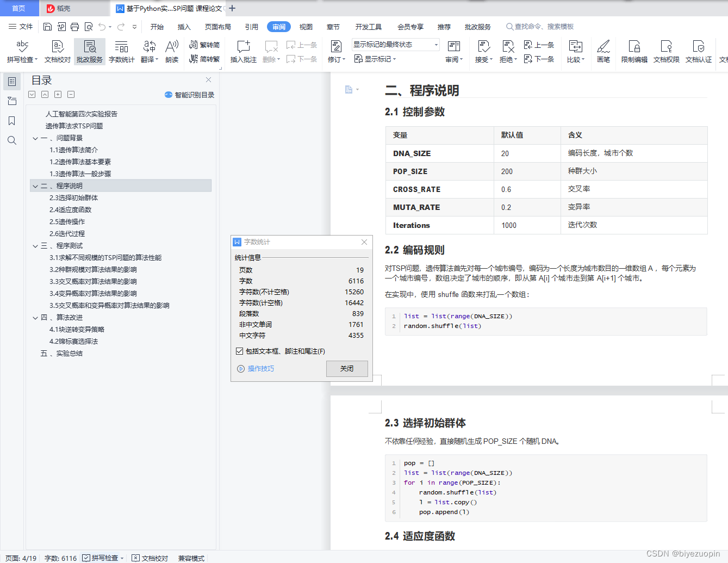Open the 拒绝 dropdown arrow
The width and height of the screenshot is (728, 563).
(x=515, y=60)
